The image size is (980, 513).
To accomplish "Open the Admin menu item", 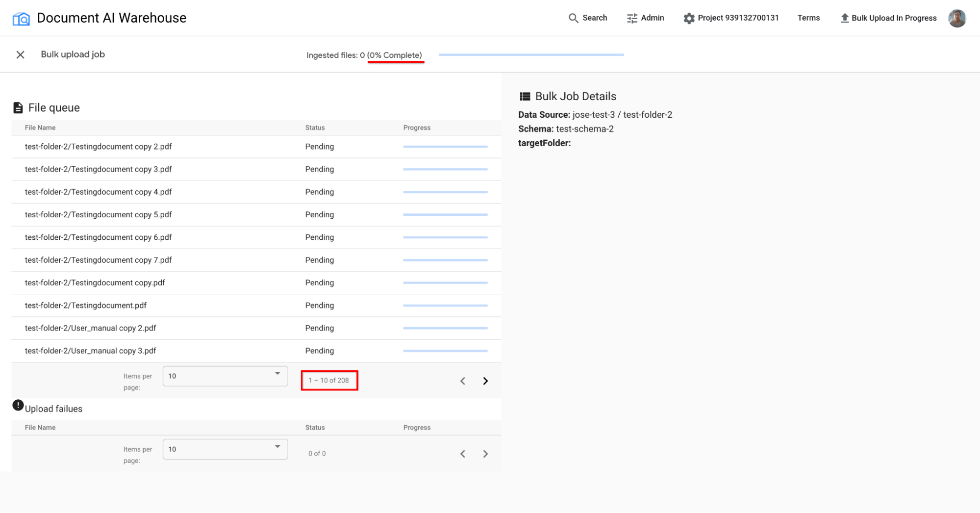I will click(646, 18).
